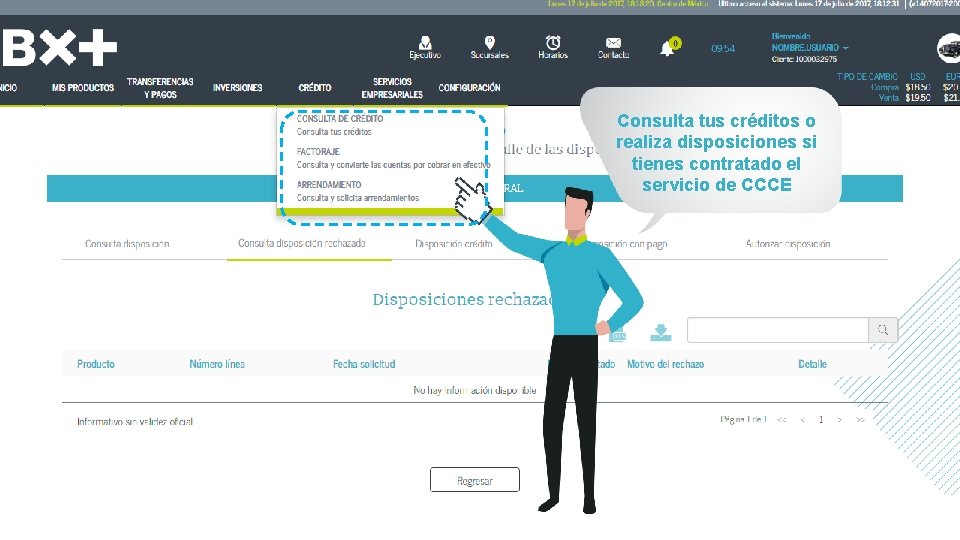Open TRANSFERENCIAS Y PAGOS menu
Screen dimensions: 960x540
pos(160,88)
